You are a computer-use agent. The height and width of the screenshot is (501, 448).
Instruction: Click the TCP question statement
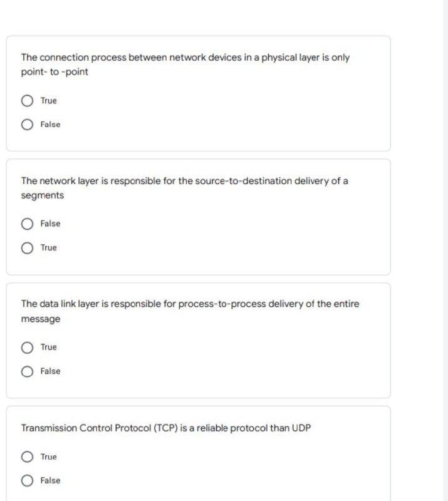165,428
